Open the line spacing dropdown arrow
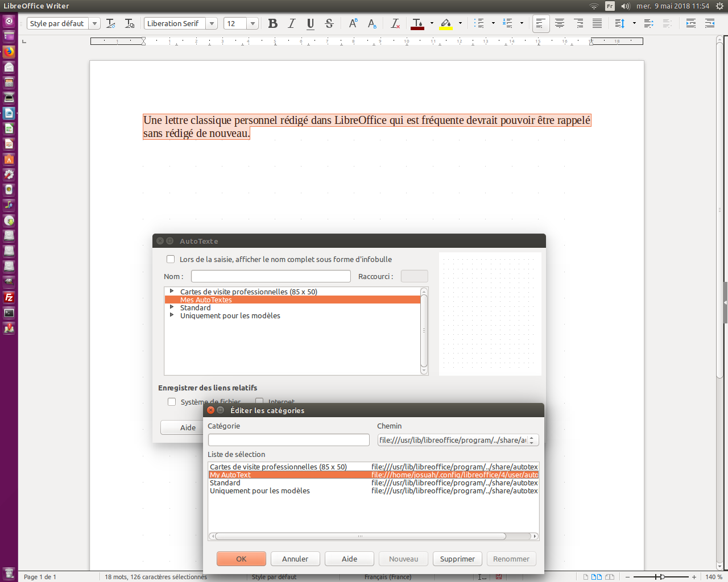Viewport: 728px width, 582px height. [634, 23]
